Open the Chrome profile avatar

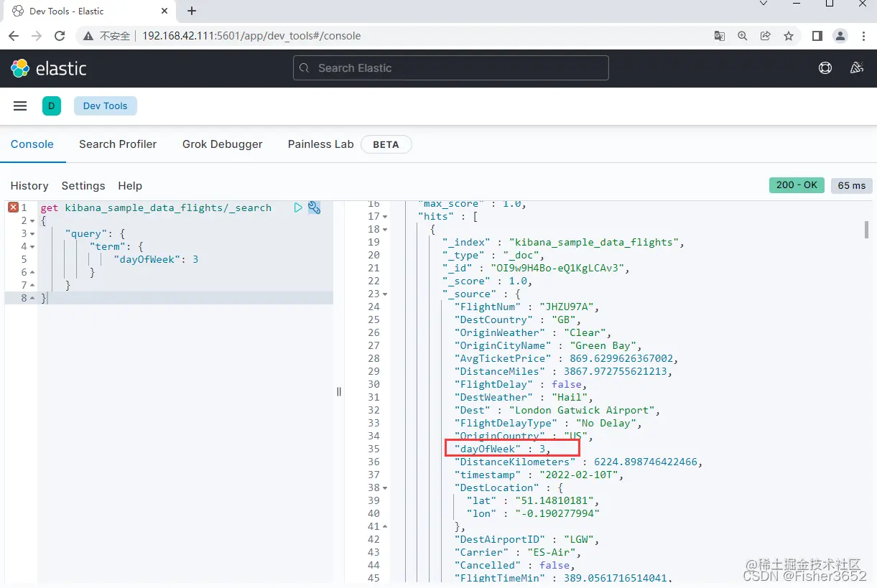click(840, 36)
